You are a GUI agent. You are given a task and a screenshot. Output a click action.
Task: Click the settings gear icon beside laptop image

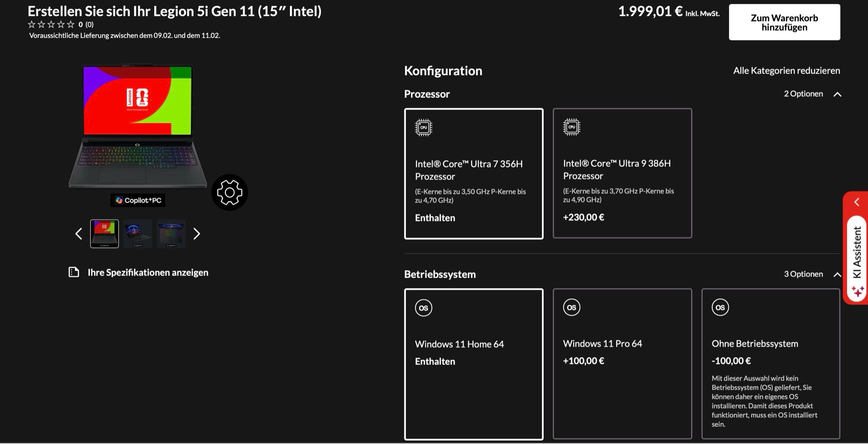(230, 192)
